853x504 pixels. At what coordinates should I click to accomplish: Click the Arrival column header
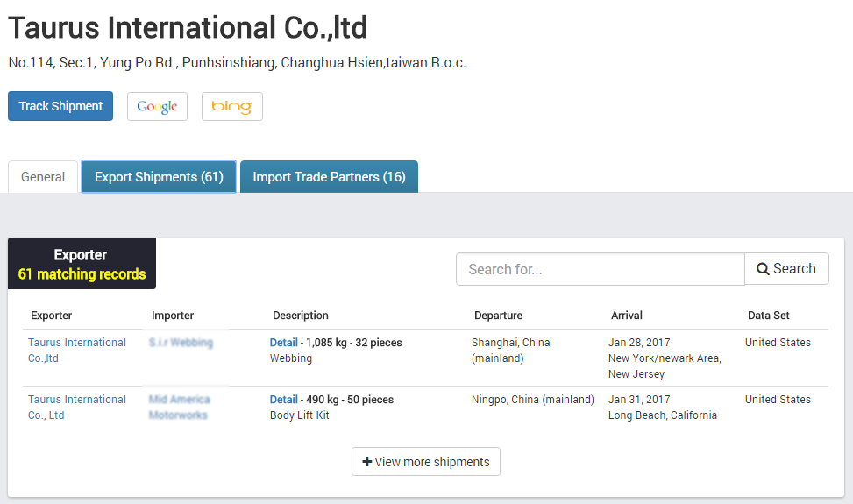click(x=627, y=316)
